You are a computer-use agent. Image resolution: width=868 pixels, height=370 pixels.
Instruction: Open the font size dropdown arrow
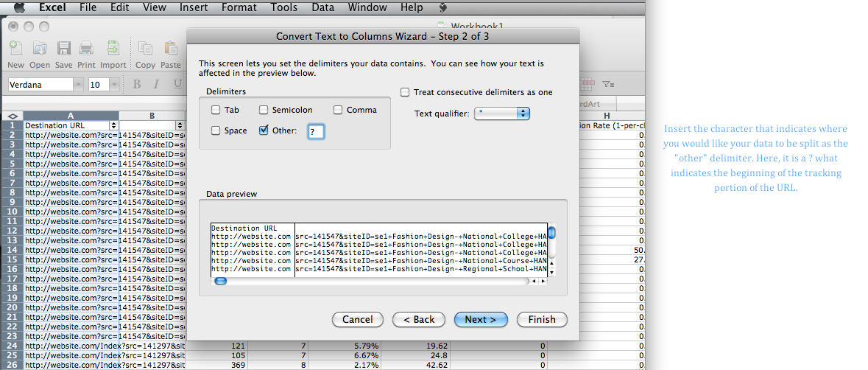click(x=114, y=85)
